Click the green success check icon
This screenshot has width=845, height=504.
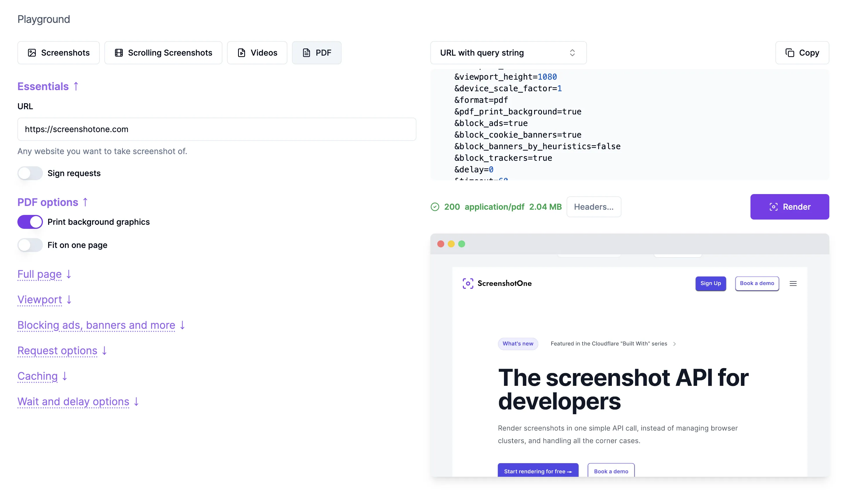[435, 207]
